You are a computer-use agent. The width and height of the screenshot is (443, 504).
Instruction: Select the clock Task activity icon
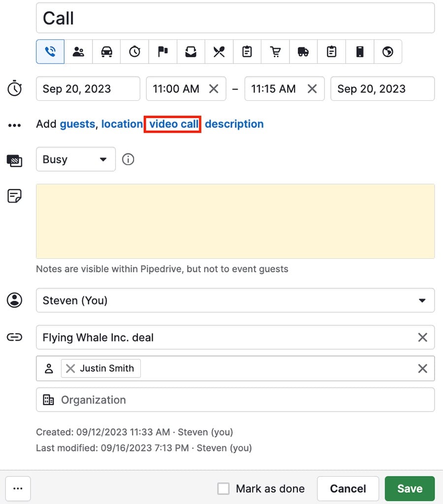pos(134,52)
